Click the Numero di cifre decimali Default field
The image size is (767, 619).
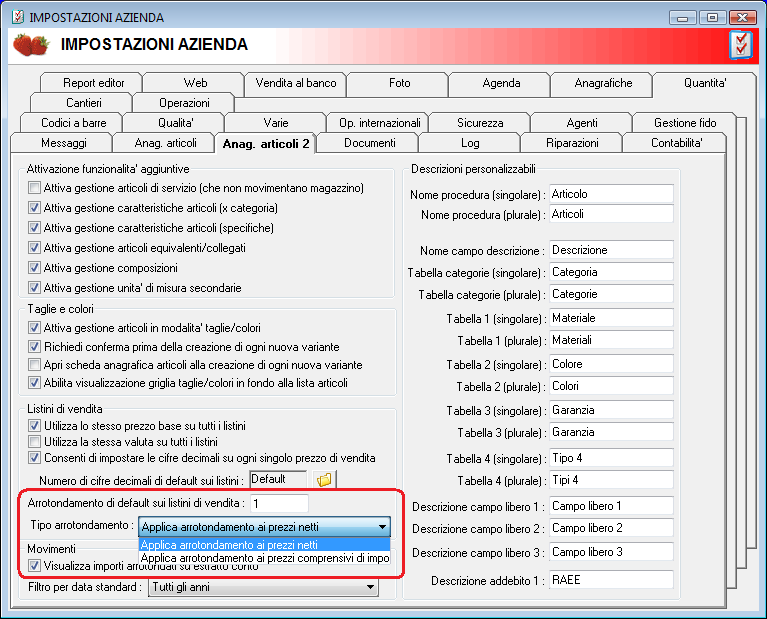point(278,479)
